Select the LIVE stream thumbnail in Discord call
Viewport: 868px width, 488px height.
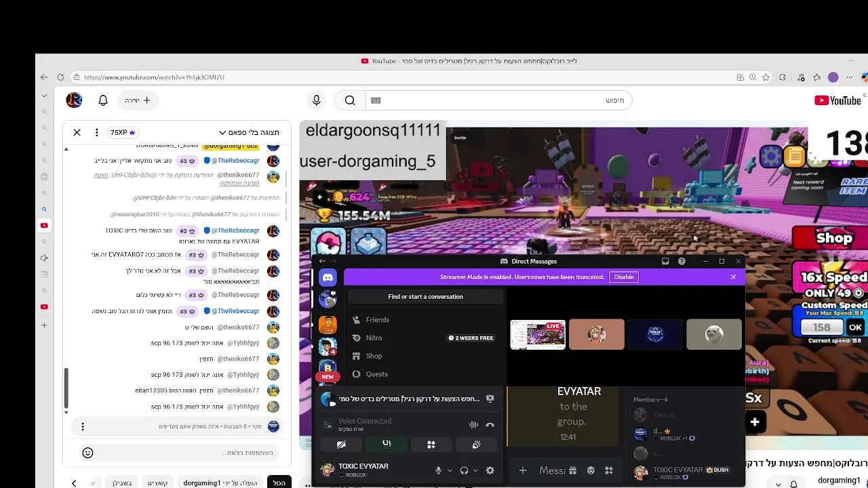point(538,335)
